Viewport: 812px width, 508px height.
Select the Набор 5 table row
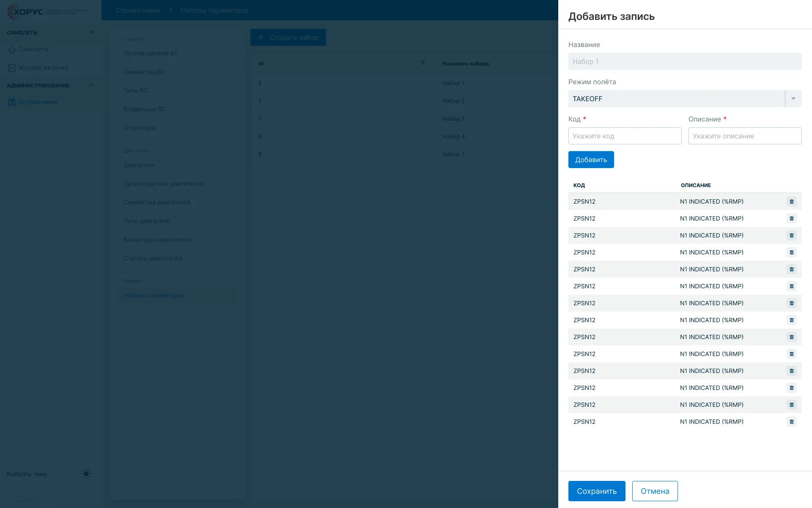pos(404,154)
